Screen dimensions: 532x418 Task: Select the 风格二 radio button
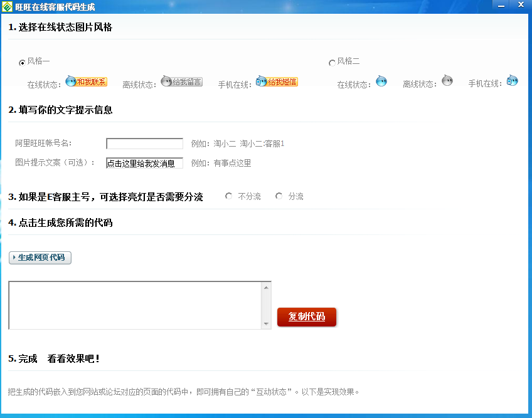(332, 63)
